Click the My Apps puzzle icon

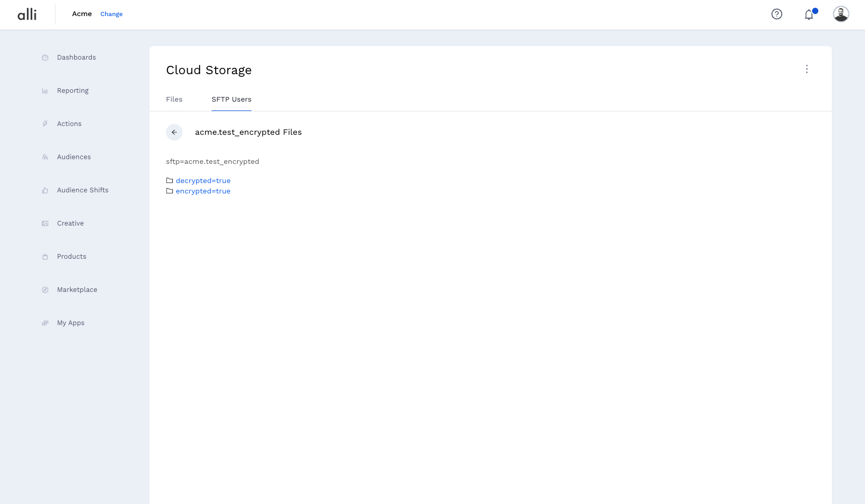[x=46, y=323]
